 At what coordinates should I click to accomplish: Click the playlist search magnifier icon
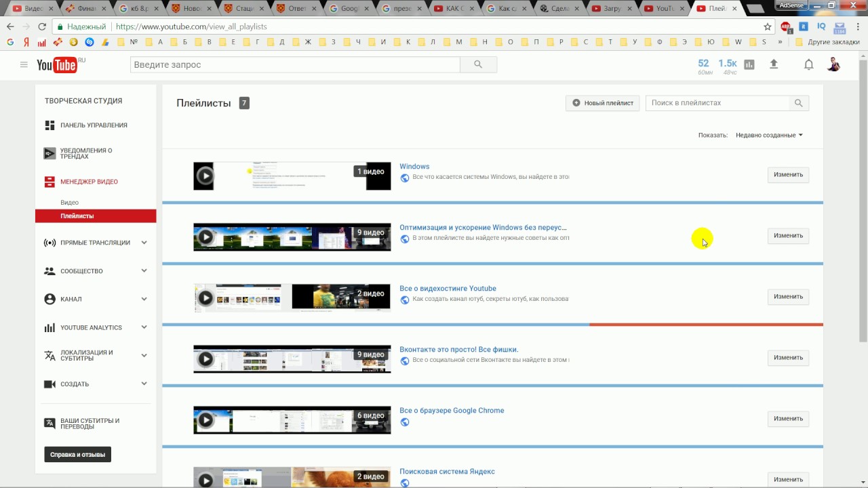pyautogui.click(x=798, y=103)
